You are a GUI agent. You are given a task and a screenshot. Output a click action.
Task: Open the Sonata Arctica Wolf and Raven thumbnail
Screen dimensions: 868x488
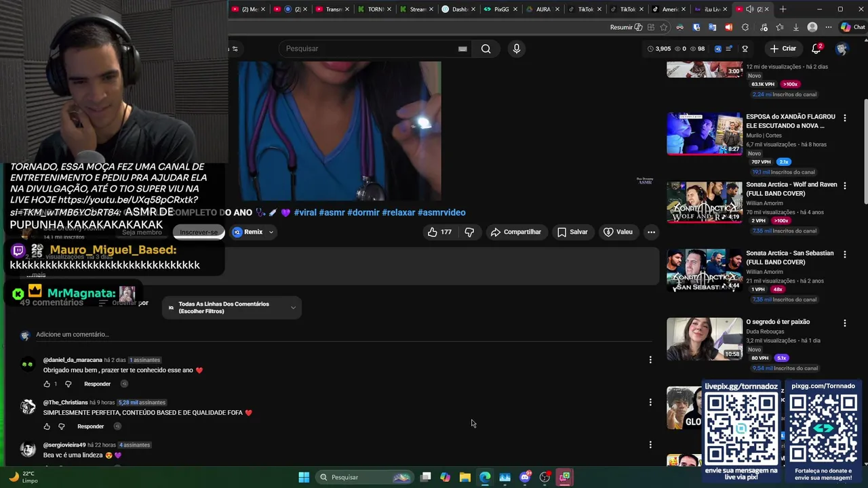click(705, 202)
